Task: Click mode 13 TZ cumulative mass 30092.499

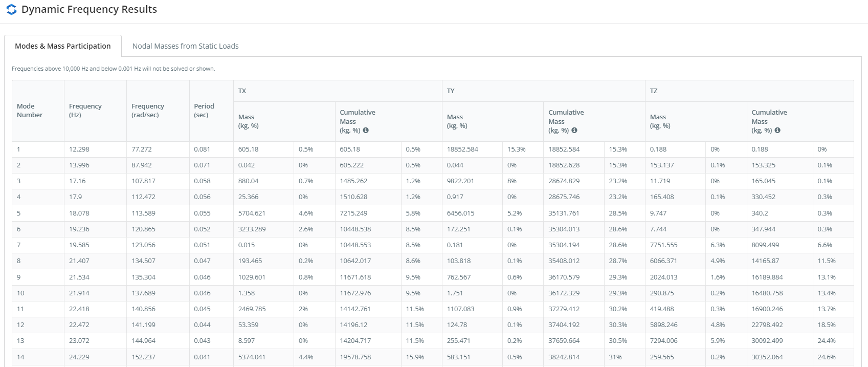Action: pos(767,341)
